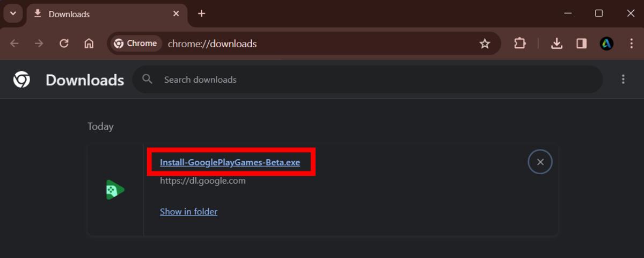Open downloads page more actions menu
This screenshot has width=644, height=258.
click(x=623, y=80)
